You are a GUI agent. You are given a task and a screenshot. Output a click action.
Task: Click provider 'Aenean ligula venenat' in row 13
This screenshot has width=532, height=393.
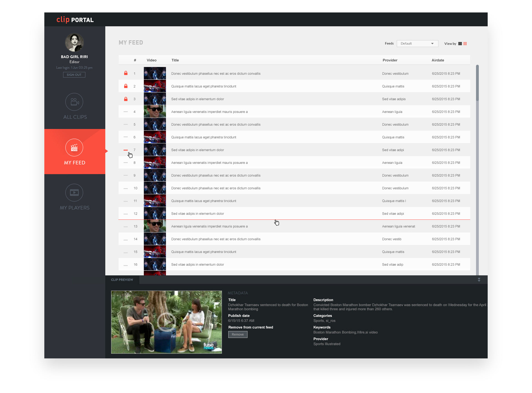point(398,226)
